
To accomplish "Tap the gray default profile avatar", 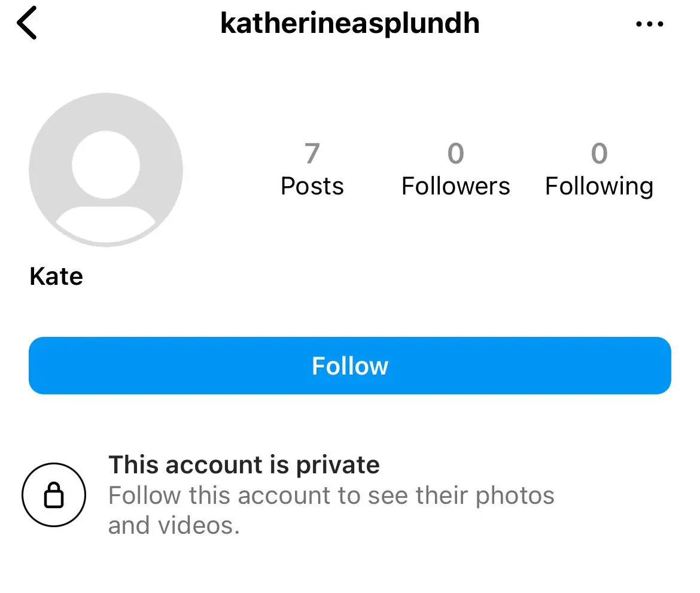I will (106, 169).
